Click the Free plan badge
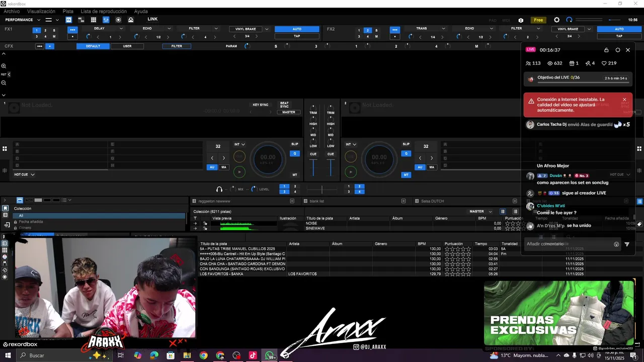This screenshot has width=644, height=362. coord(538,20)
